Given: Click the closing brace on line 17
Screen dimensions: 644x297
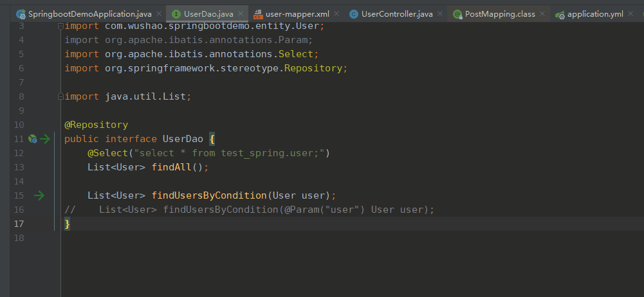Looking at the screenshot, I should [68, 224].
